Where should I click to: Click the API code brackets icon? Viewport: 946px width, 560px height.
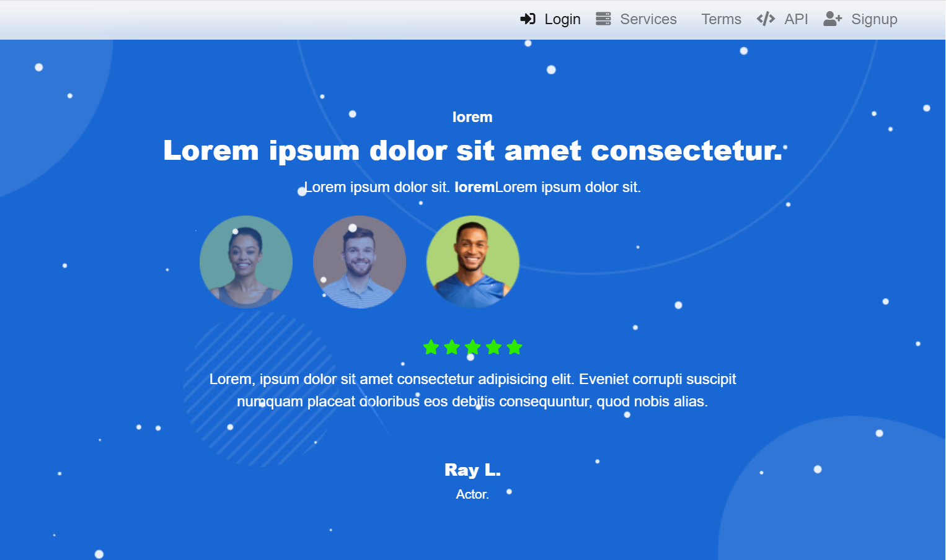[x=766, y=19]
